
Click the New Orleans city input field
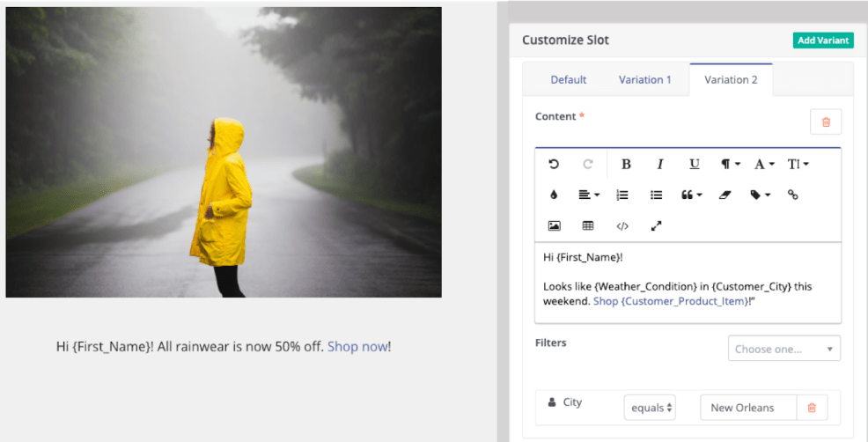(748, 408)
